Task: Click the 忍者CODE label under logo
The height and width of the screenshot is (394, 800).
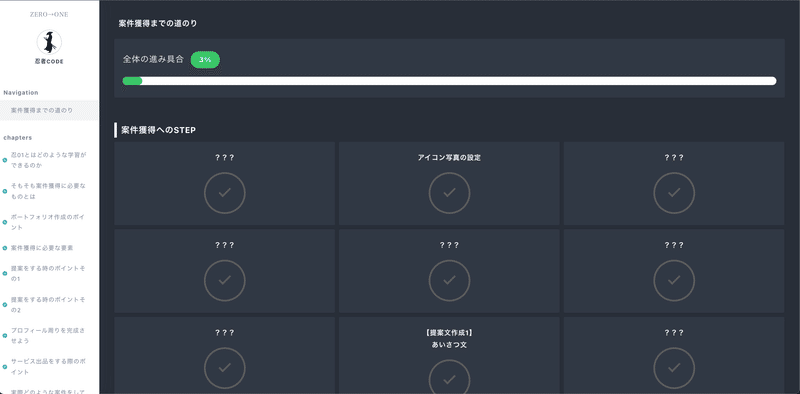Action: click(x=49, y=62)
